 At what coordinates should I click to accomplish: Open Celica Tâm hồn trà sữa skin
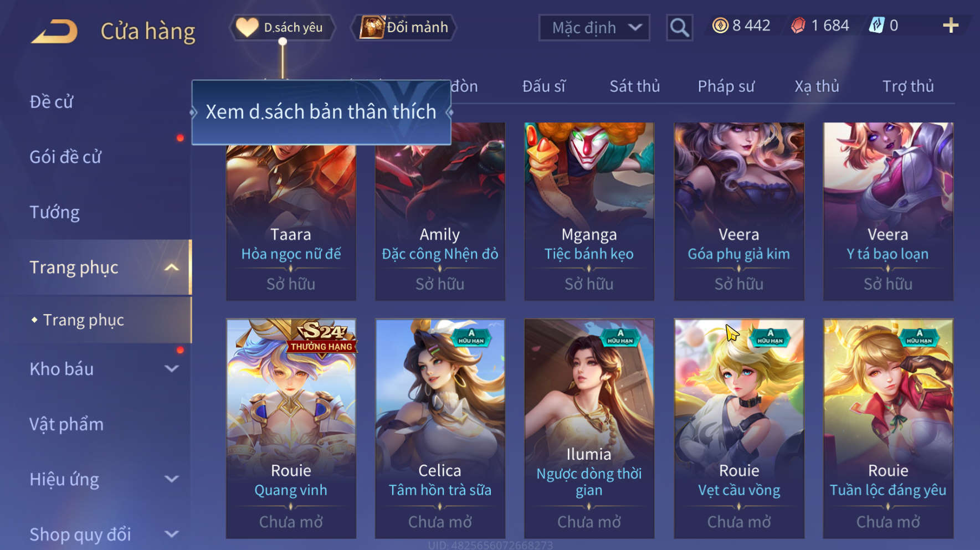coord(440,428)
